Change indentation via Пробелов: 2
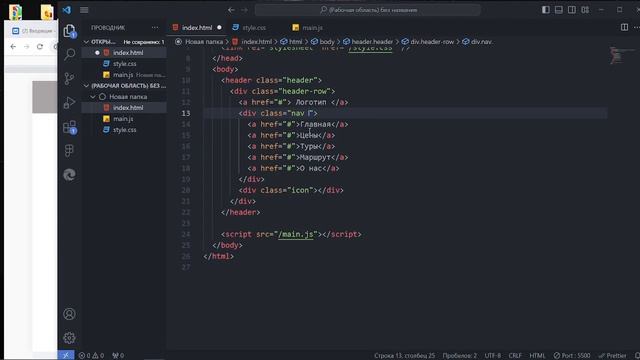This screenshot has width=640, height=360. (x=460, y=356)
